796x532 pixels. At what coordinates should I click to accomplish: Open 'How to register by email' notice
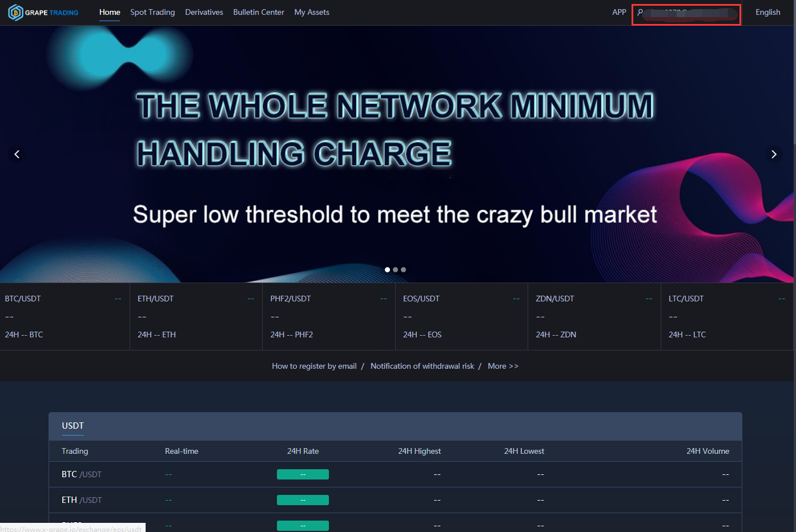pyautogui.click(x=314, y=366)
